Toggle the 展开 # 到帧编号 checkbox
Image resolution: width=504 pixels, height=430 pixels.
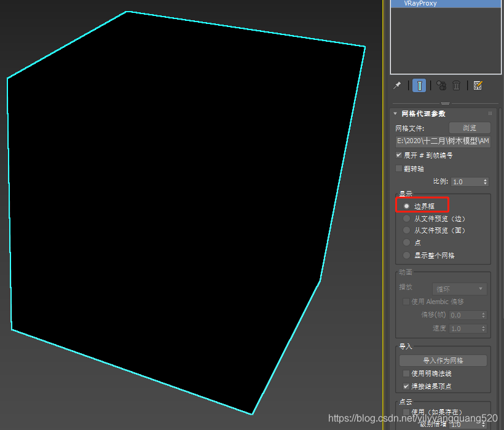[x=399, y=155]
